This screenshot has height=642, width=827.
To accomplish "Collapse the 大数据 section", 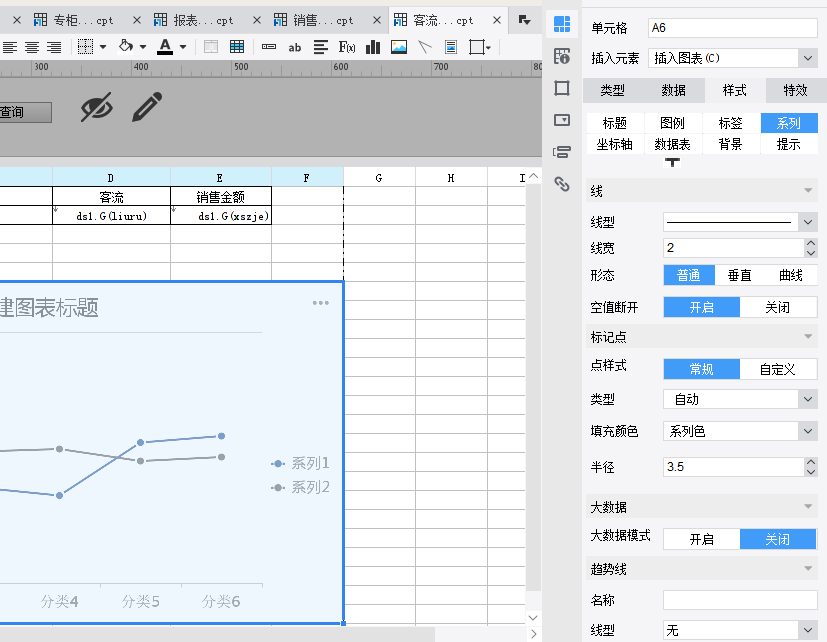I will tap(808, 506).
